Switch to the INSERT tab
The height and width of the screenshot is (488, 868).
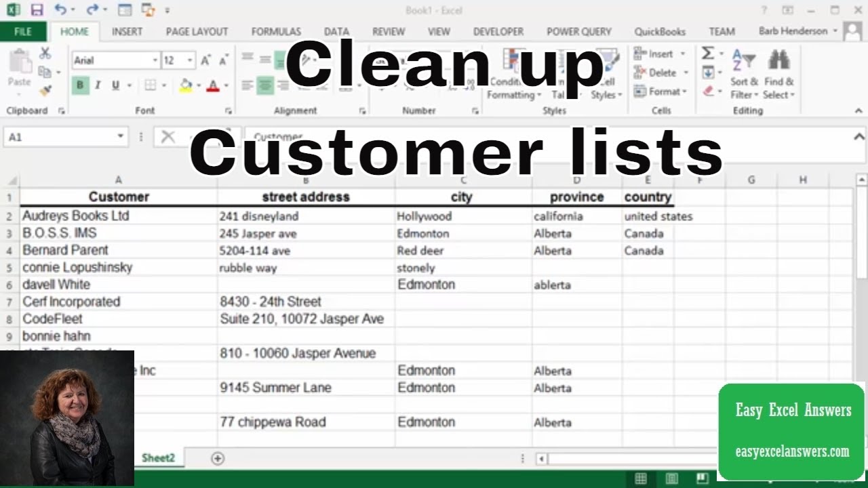coord(127,31)
